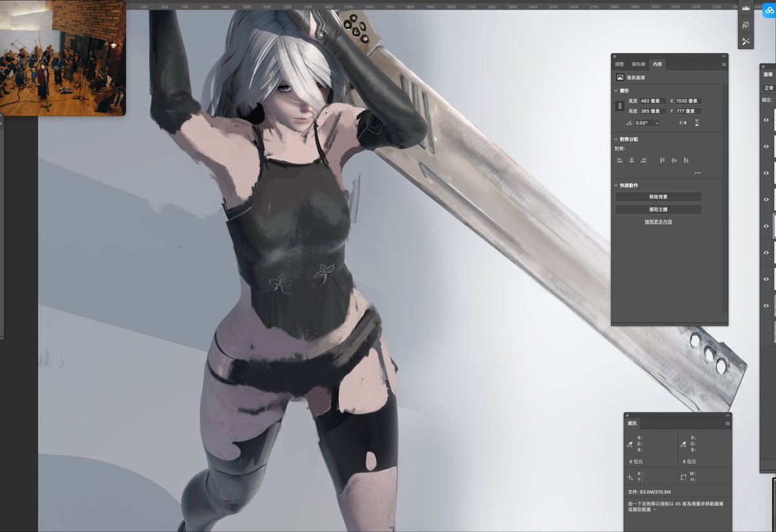The image size is (776, 532).
Task: Open the 資訊 panel flyout menu
Action: 727,423
